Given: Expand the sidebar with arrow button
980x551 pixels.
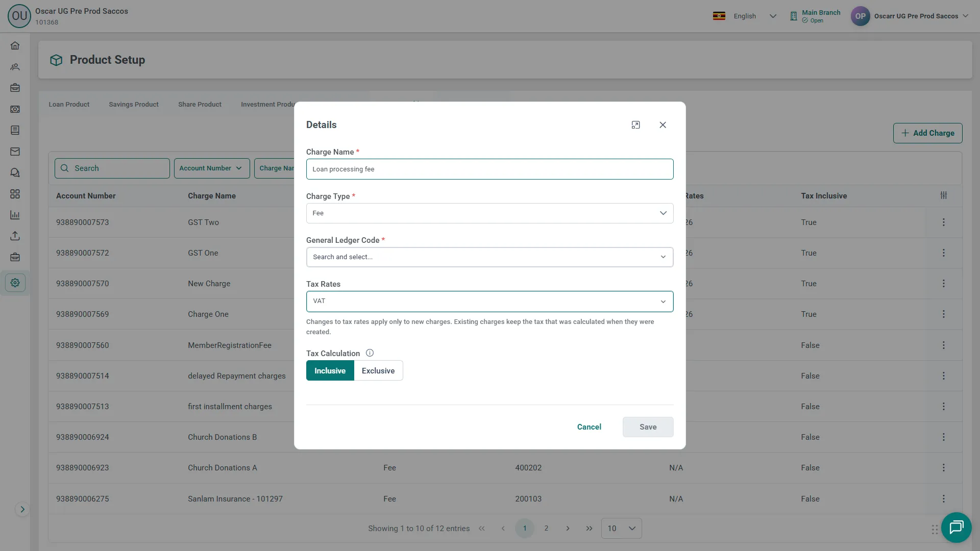Looking at the screenshot, I should pyautogui.click(x=22, y=509).
